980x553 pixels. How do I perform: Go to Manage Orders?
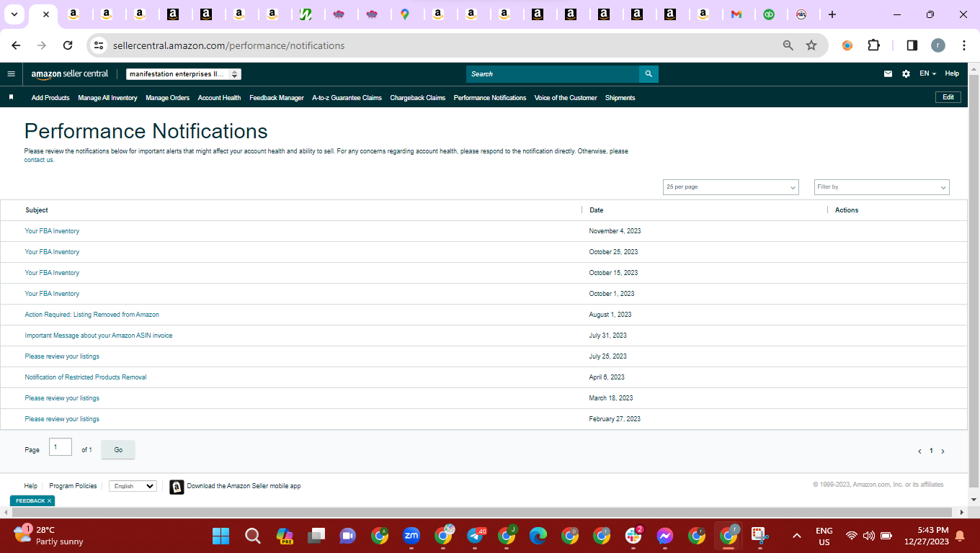coord(167,98)
